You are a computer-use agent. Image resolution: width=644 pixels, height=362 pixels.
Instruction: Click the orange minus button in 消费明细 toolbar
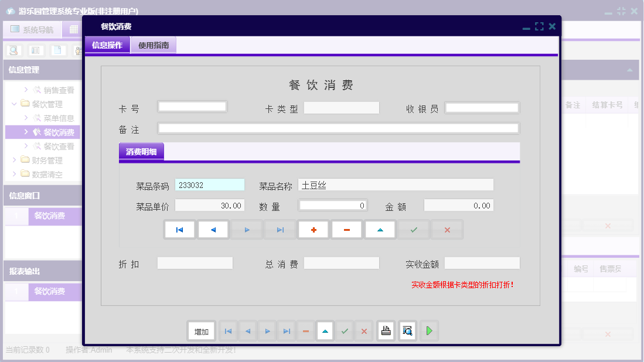[347, 230]
